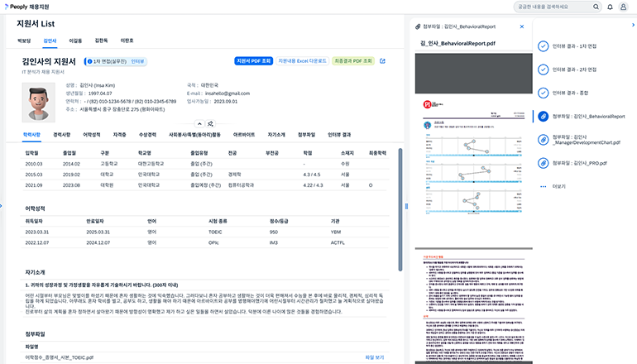Click the magnifier search icon in header

596,7
